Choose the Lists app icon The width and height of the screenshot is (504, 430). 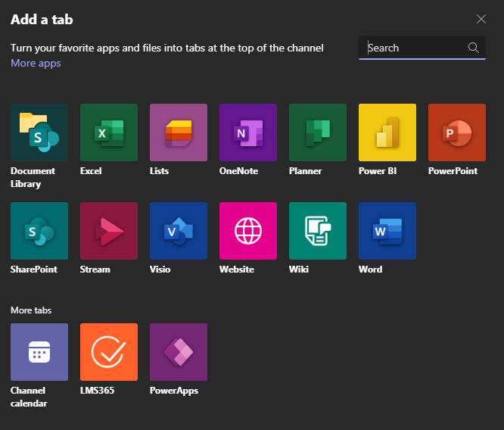179,132
